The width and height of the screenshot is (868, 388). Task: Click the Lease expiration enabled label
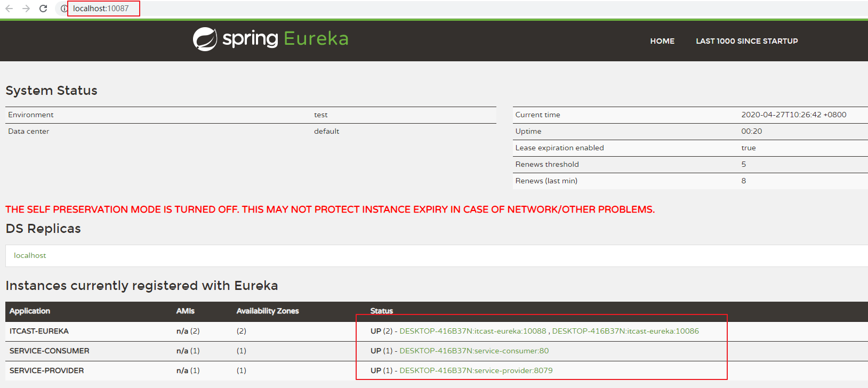(560, 148)
